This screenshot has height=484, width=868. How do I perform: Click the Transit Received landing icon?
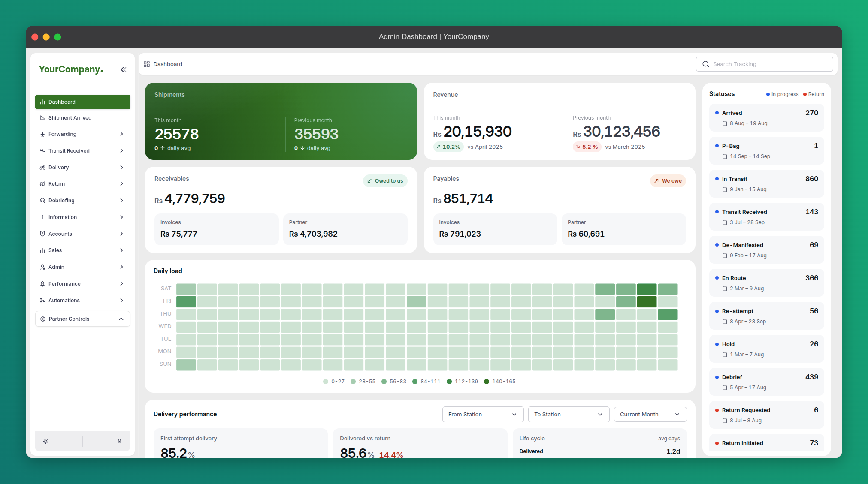pyautogui.click(x=42, y=151)
